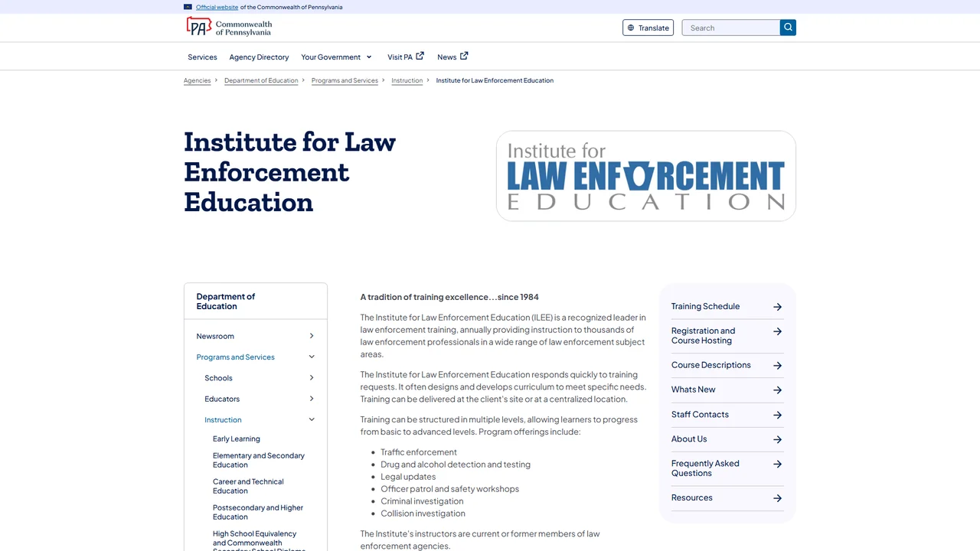
Task: Click the Institute for Law Enforcement Education banner image
Action: pyautogui.click(x=646, y=176)
